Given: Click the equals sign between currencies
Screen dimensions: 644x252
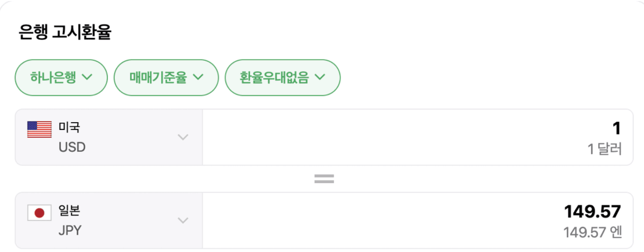Looking at the screenshot, I should point(324,179).
